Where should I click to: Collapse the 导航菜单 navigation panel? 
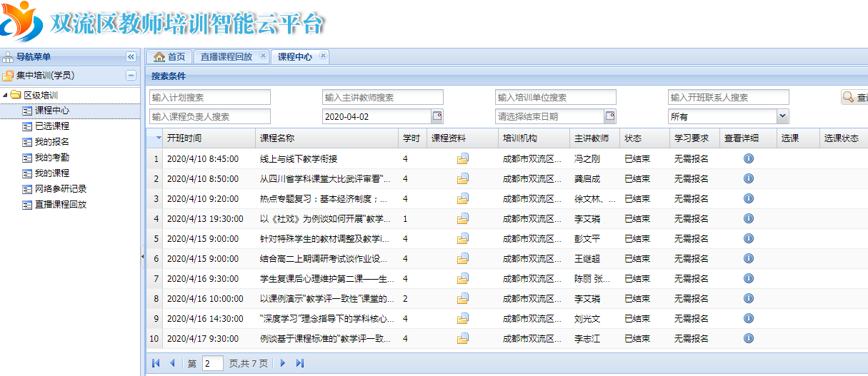(x=131, y=57)
